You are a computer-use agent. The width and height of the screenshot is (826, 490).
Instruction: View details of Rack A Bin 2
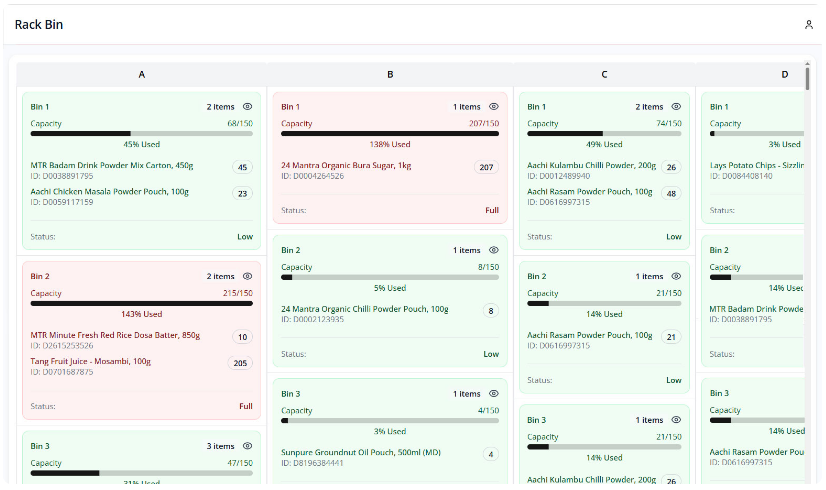[x=247, y=276]
